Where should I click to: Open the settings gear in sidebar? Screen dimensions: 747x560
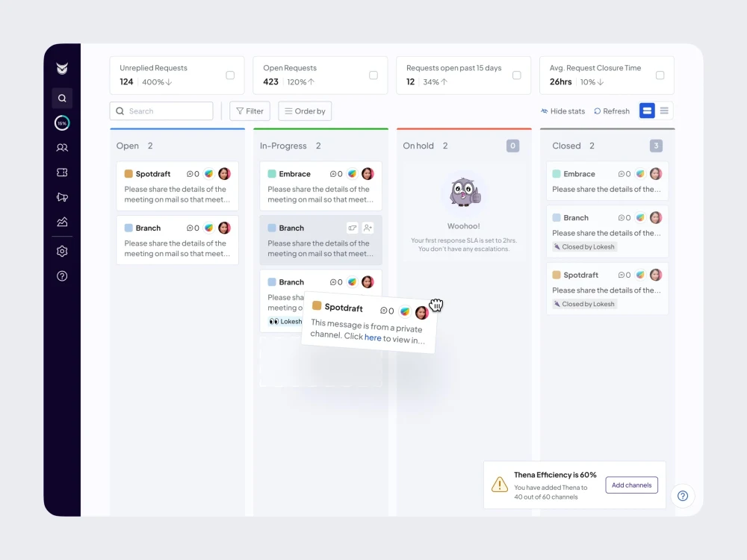tap(62, 252)
